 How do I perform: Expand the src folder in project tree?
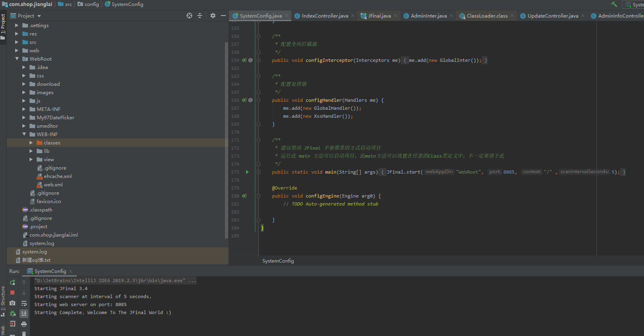coord(17,42)
